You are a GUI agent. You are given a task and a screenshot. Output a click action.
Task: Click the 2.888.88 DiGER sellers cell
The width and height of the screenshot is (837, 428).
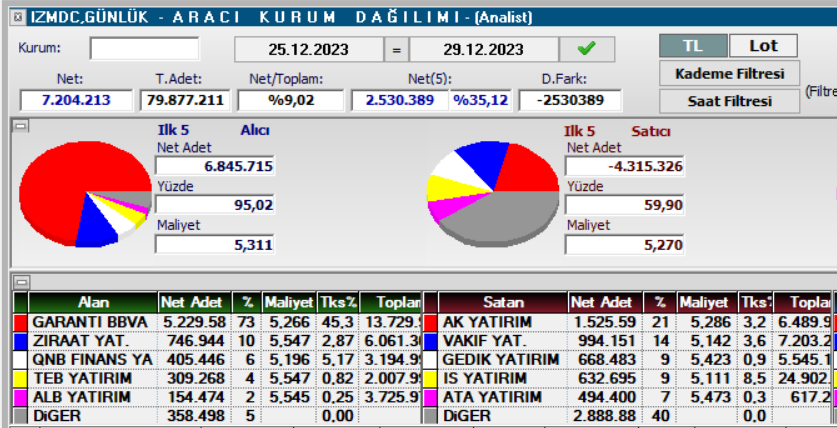pos(605,416)
